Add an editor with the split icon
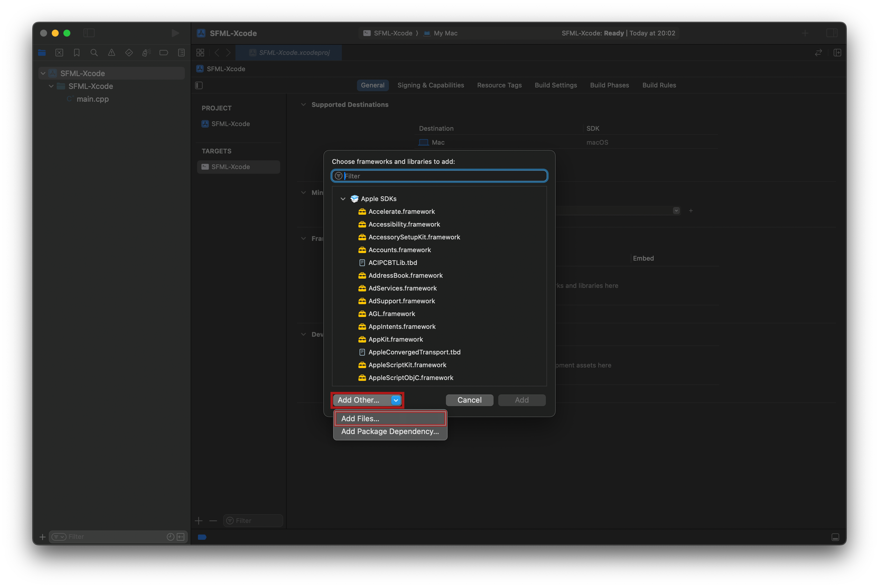The width and height of the screenshot is (879, 588). coord(837,53)
